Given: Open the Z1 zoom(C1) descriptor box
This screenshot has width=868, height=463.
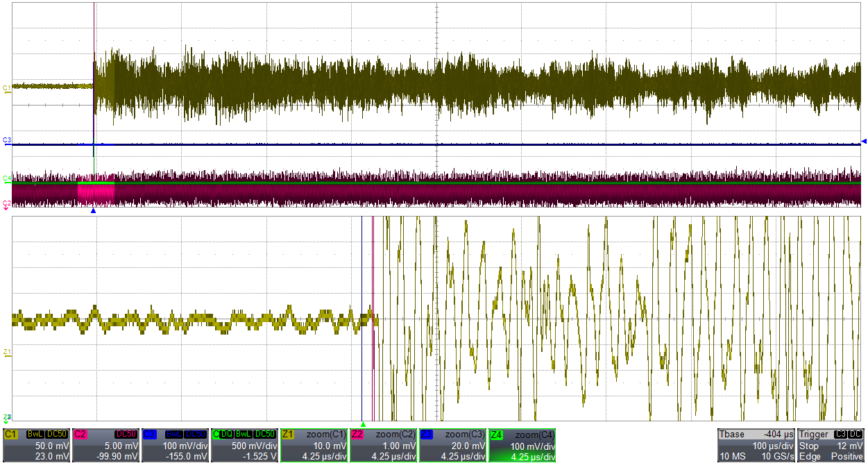Looking at the screenshot, I should click(314, 445).
